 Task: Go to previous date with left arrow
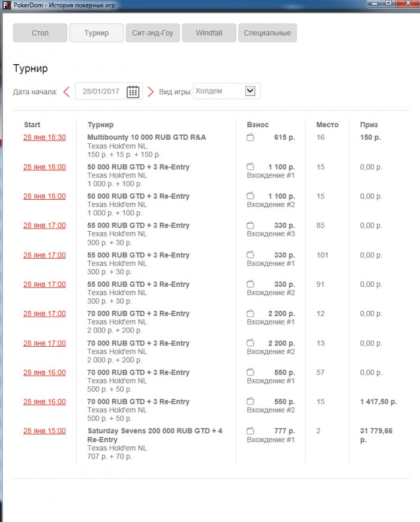point(66,92)
